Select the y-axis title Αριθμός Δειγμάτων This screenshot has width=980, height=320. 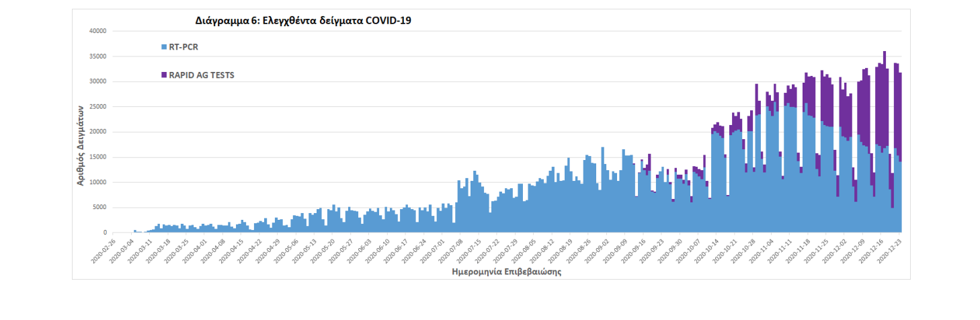(81, 145)
